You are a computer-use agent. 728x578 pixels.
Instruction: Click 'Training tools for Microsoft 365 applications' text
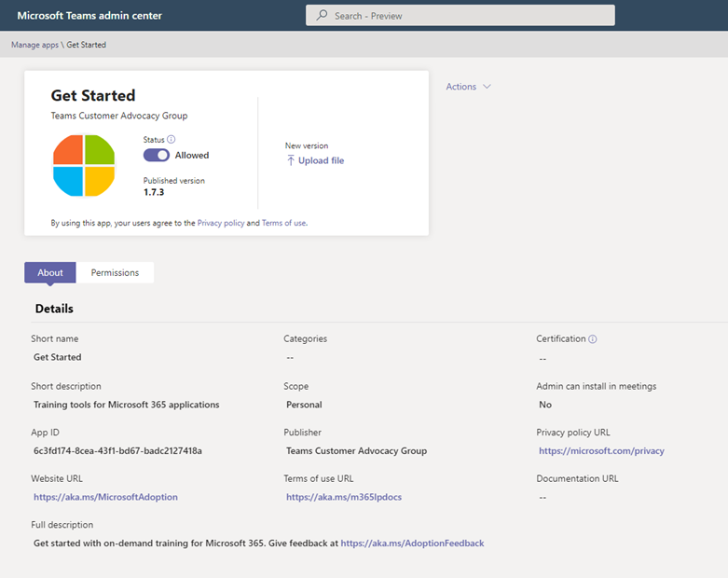click(126, 405)
